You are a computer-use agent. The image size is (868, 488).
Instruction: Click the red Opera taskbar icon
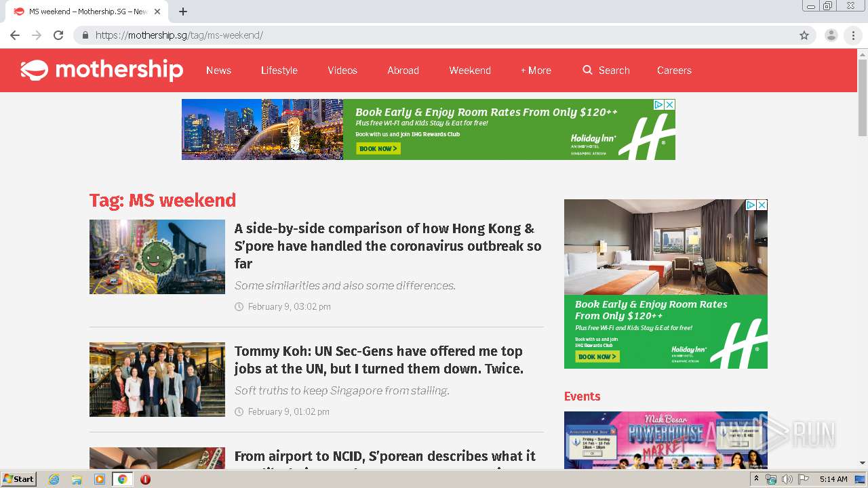pyautogui.click(x=145, y=479)
